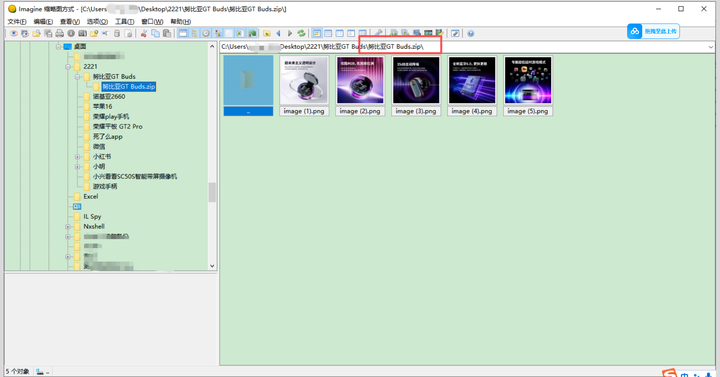720x377 pixels.
Task: Click the eye view icon in the toolbar
Action: 14,34
